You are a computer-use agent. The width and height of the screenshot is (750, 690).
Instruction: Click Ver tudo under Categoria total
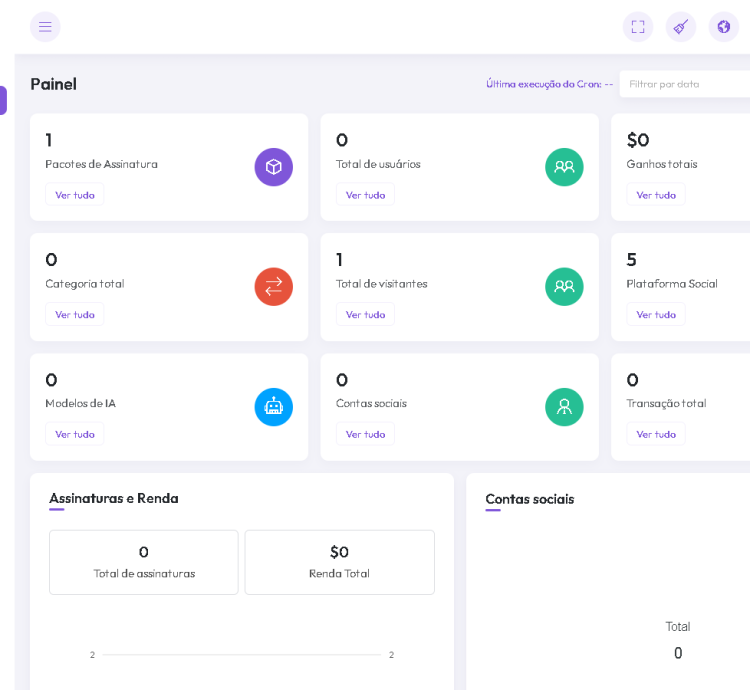click(75, 314)
